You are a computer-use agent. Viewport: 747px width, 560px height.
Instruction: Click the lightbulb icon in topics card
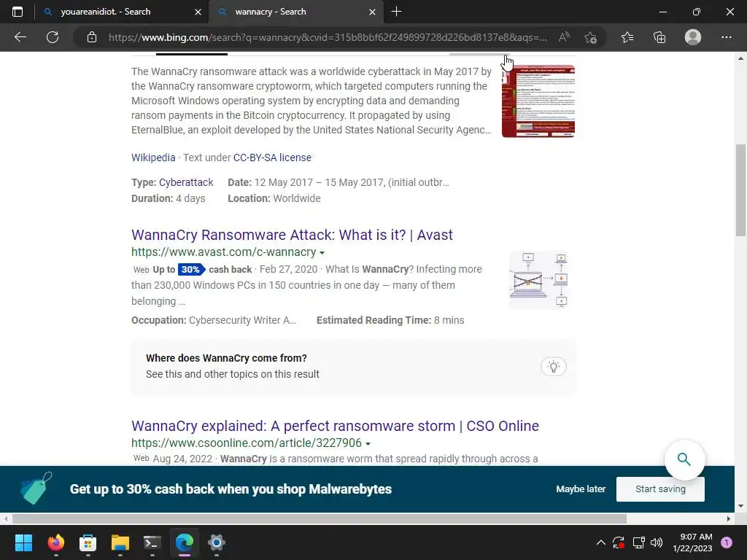coord(553,367)
